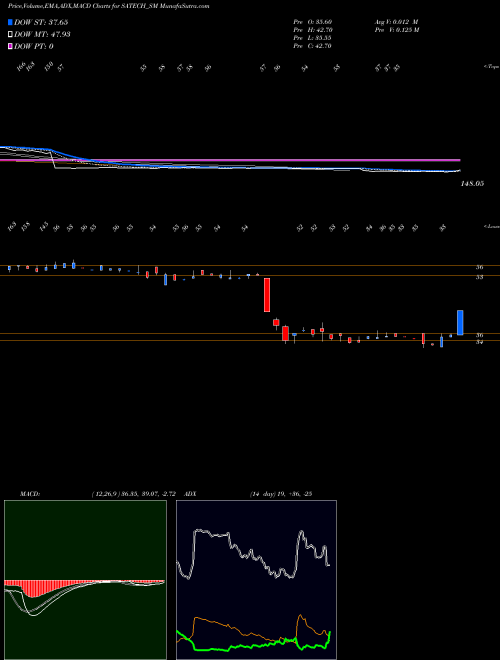This screenshot has width=500, height=660.
Task: Click the magenta DOW PT legend swatch
Action: pyautogui.click(x=10, y=47)
